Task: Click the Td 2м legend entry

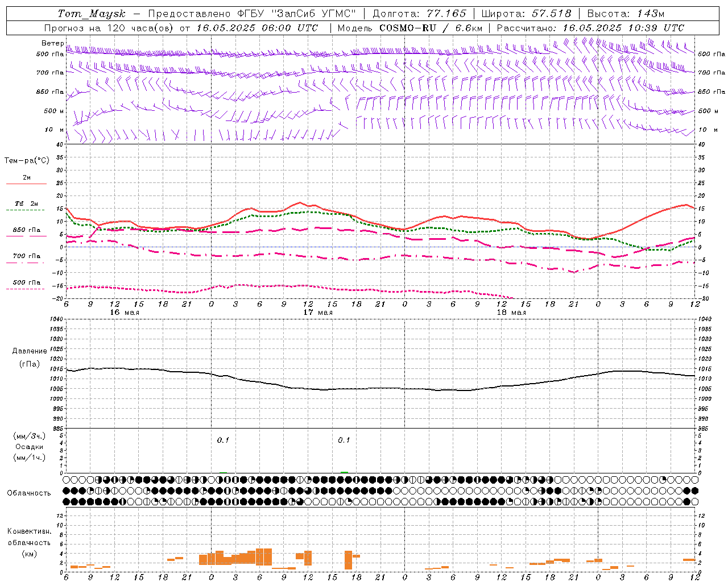Action: tap(26, 203)
